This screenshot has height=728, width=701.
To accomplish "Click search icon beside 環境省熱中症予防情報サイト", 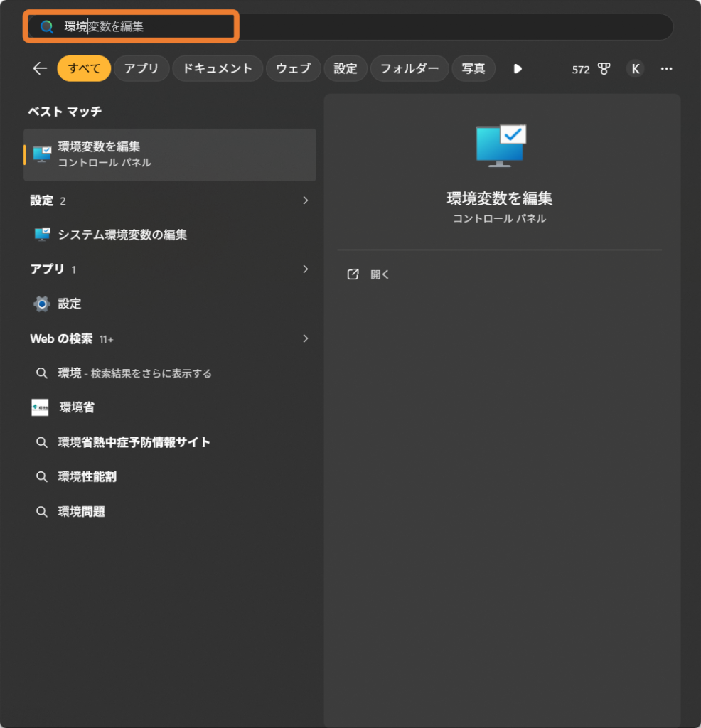I will [42, 442].
